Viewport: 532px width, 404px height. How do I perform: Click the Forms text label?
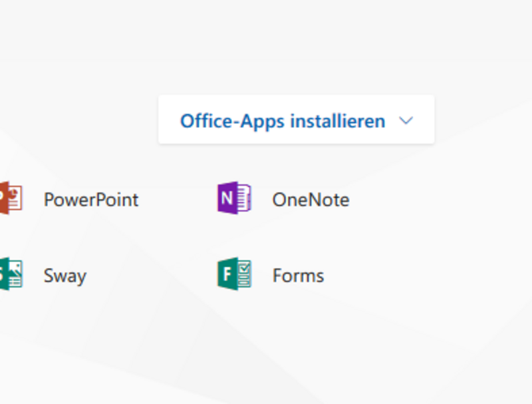click(x=298, y=276)
